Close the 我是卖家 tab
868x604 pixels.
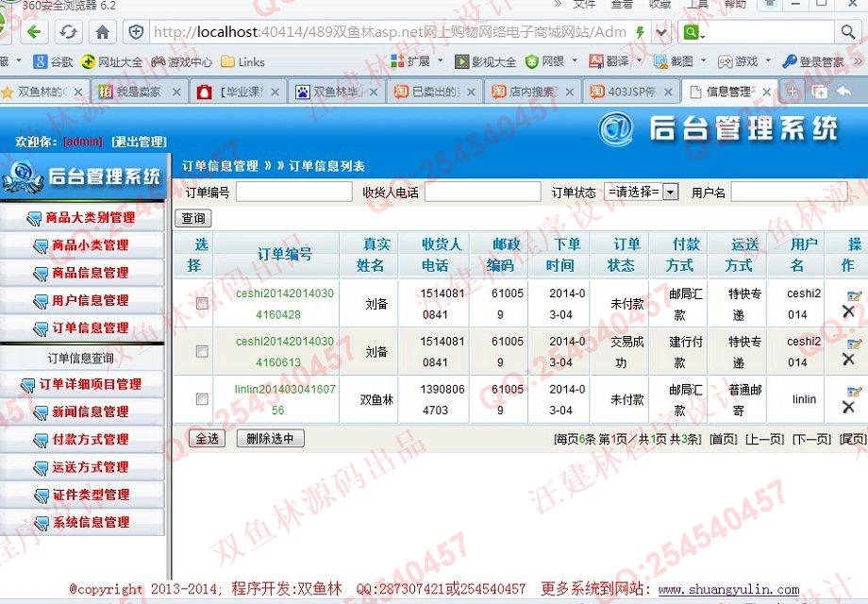[176, 92]
